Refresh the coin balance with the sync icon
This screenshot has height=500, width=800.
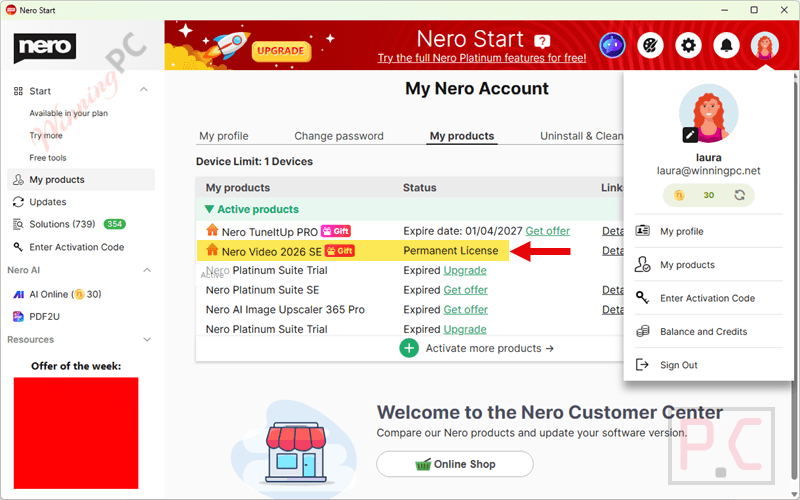pyautogui.click(x=739, y=195)
